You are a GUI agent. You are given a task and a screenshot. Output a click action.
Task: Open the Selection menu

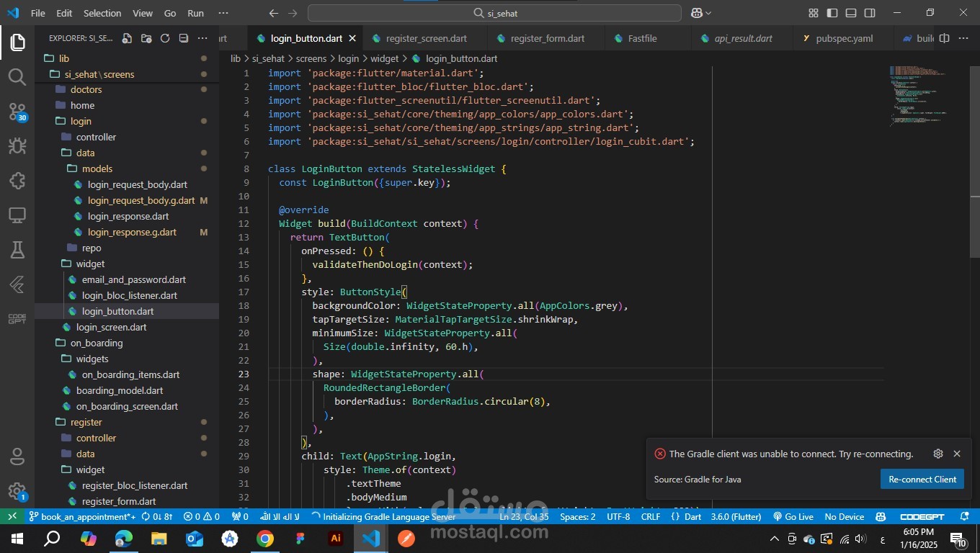coord(102,13)
